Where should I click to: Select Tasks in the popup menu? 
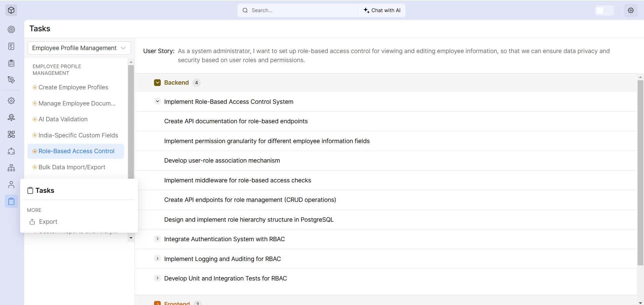(x=45, y=190)
